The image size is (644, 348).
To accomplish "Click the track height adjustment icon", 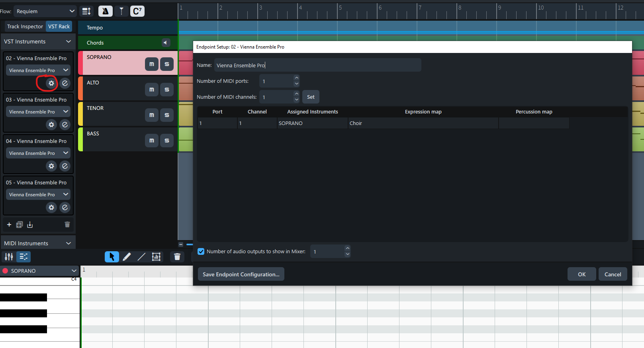I will (x=86, y=11).
